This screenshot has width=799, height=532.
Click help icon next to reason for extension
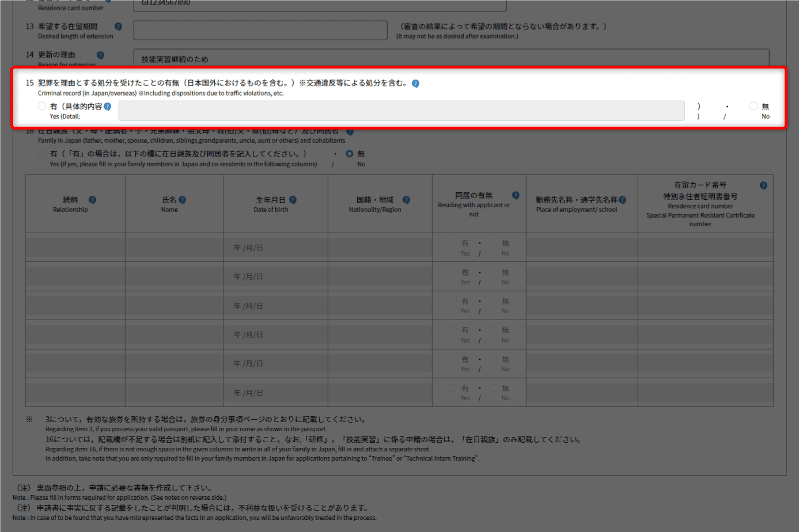(x=100, y=55)
